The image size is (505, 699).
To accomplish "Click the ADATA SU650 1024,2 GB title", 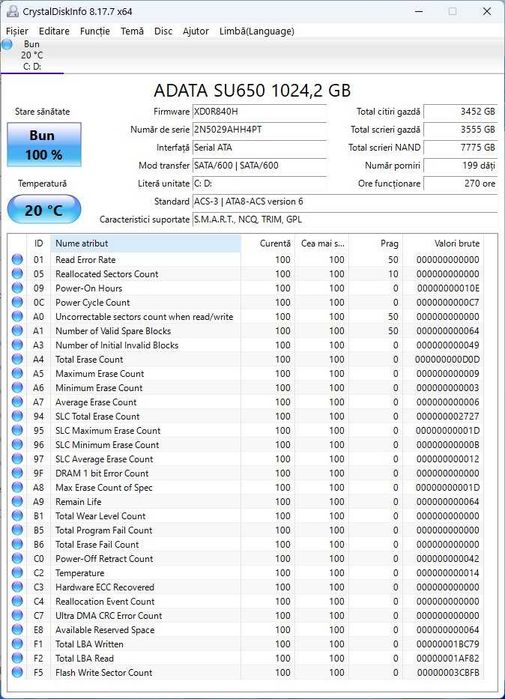I will coord(252,90).
